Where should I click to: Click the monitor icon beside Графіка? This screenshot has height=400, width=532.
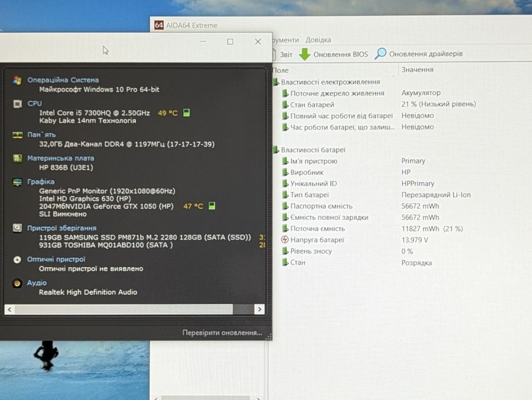pos(17,182)
